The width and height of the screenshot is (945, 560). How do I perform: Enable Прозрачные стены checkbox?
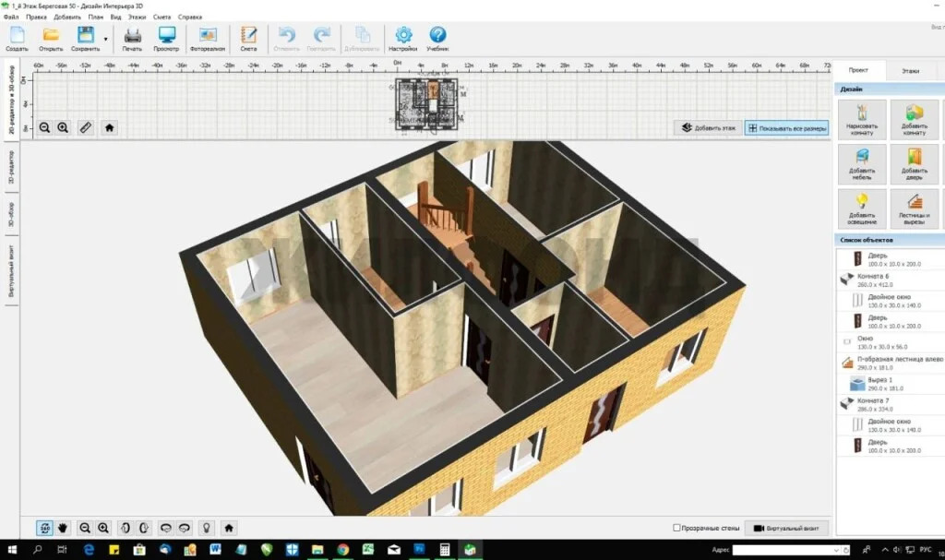pyautogui.click(x=678, y=528)
